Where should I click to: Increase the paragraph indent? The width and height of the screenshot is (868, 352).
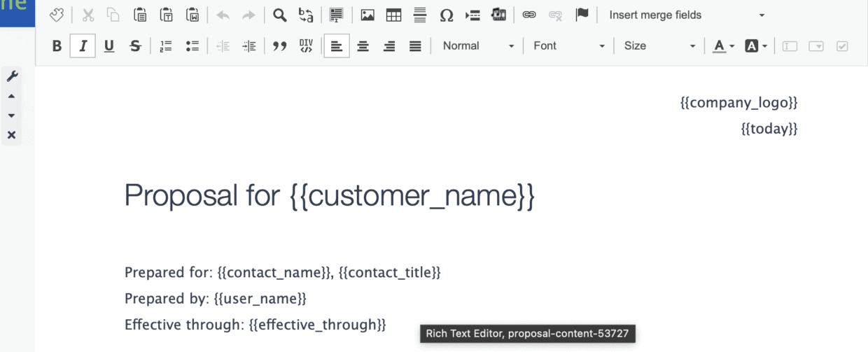pyautogui.click(x=249, y=46)
